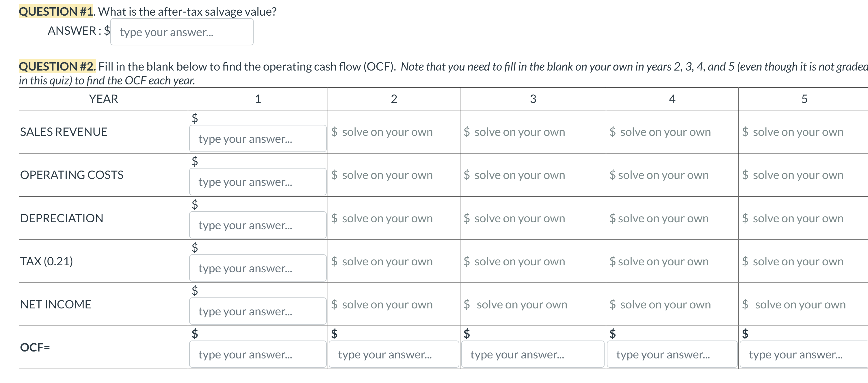Select the OPERATING COSTS row label
This screenshot has height=383, width=868.
tap(72, 175)
